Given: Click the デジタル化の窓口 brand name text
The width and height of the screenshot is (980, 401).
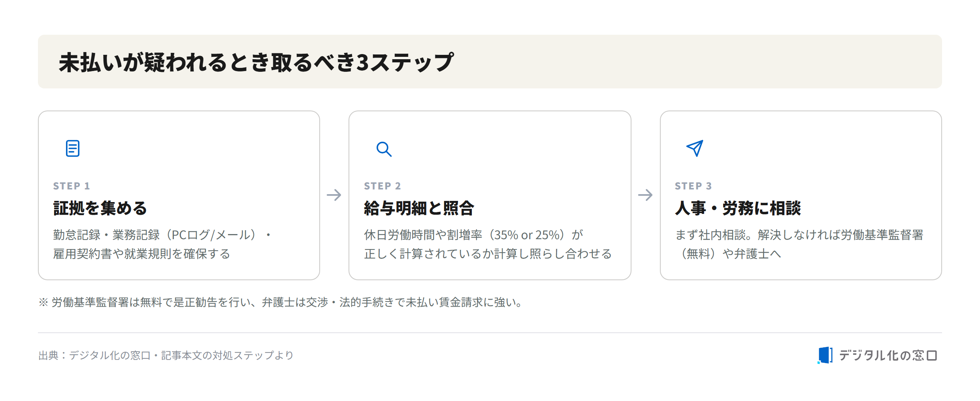Looking at the screenshot, I should click(x=888, y=356).
